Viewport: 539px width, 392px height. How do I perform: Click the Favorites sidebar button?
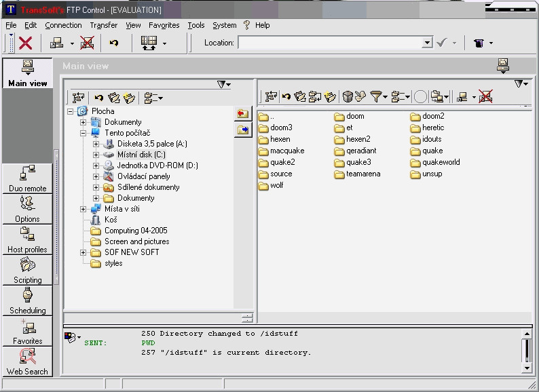point(28,331)
